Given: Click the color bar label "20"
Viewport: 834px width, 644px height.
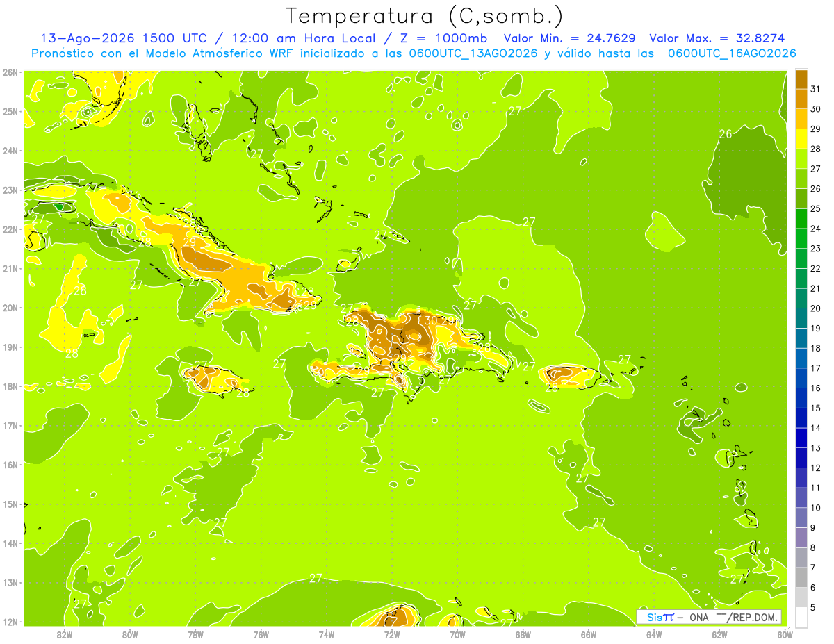Looking at the screenshot, I should [815, 308].
